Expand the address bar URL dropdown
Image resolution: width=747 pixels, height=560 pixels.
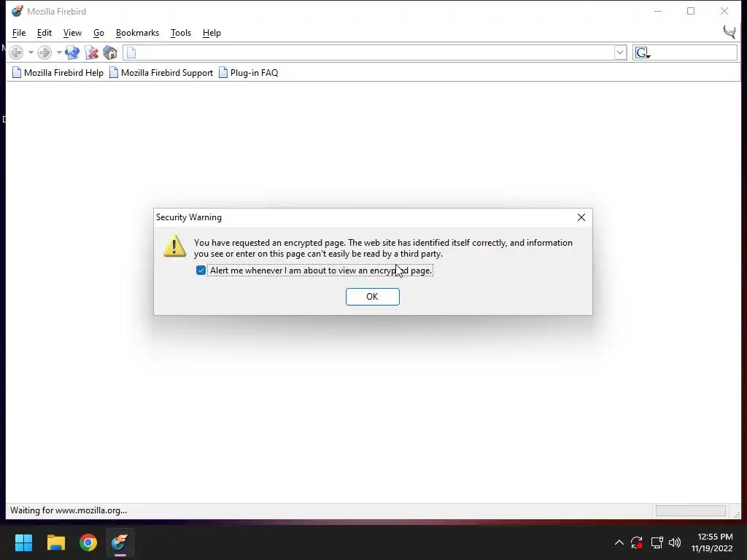click(620, 52)
